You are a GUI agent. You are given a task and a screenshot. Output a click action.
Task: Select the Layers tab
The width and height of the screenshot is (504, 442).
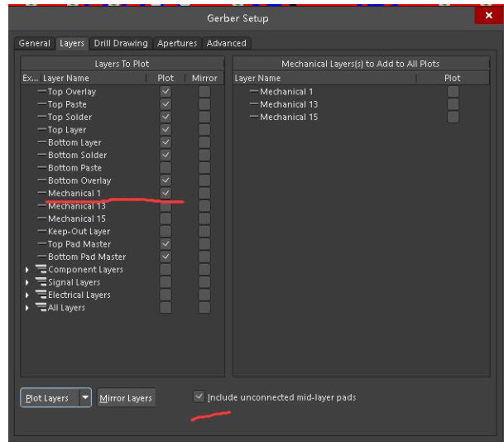coord(72,43)
